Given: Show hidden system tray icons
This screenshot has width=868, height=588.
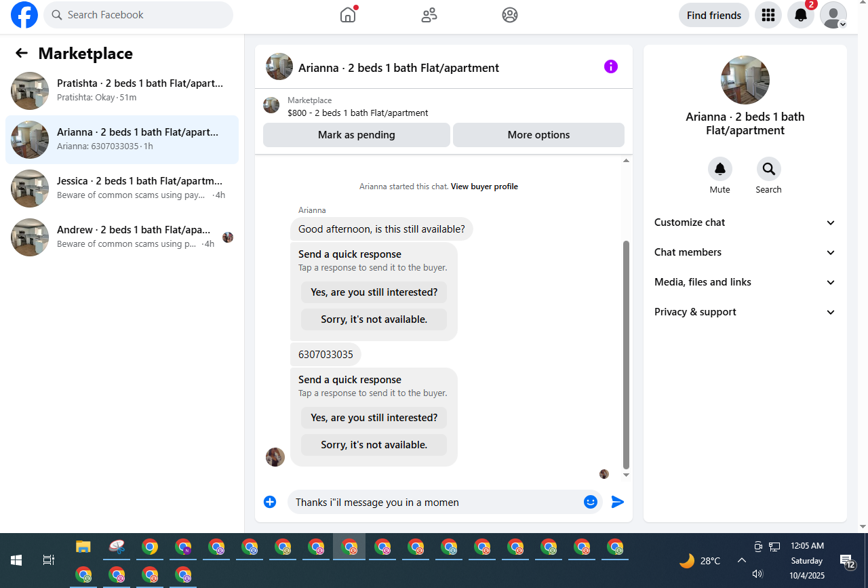Looking at the screenshot, I should (742, 560).
